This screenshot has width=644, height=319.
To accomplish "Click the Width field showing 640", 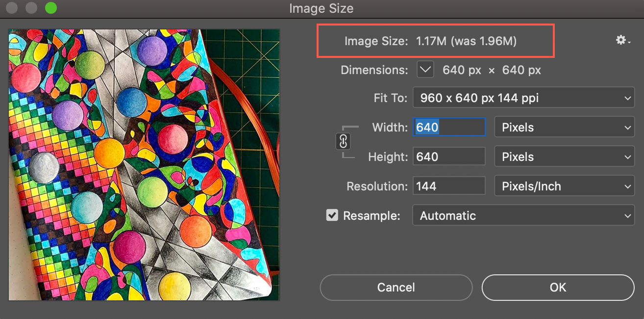I will coord(448,127).
